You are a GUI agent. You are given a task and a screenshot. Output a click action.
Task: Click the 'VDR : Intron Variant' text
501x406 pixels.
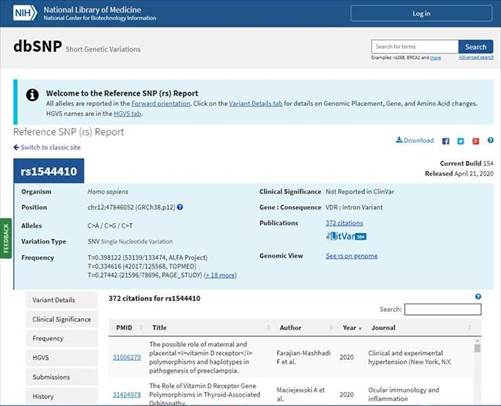[x=354, y=207]
